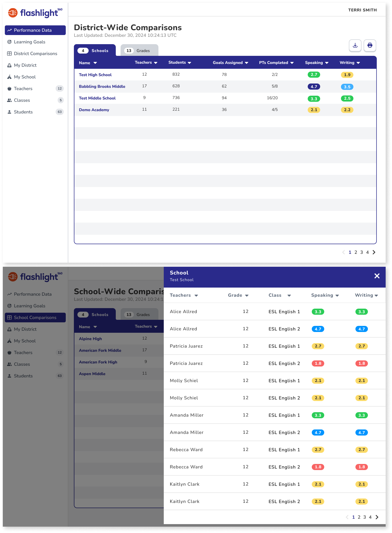Open the Aspen Middle link
The width and height of the screenshot is (392, 533).
click(x=92, y=374)
